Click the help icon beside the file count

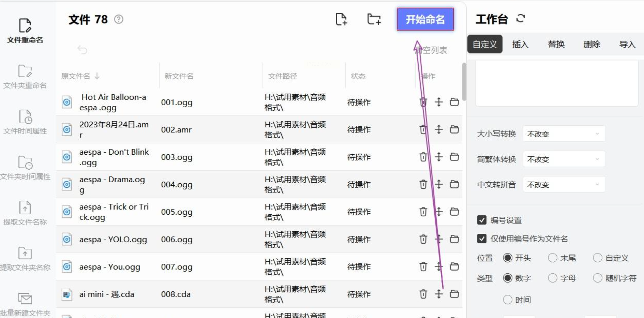[119, 19]
